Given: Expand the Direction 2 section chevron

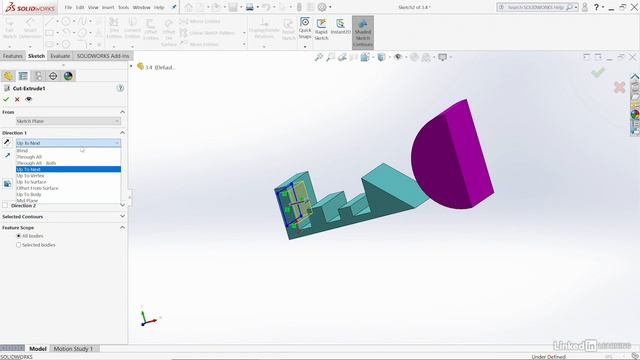Looking at the screenshot, I should (x=122, y=205).
